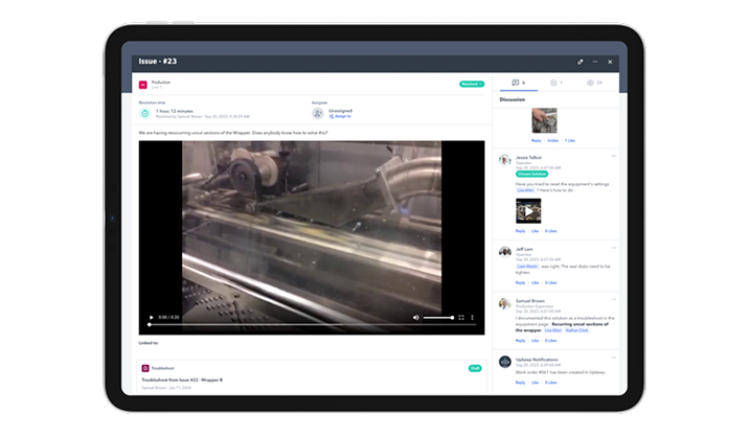The height and width of the screenshot is (436, 750).
Task: Click the 'Recurring uncut sections of the wrapper' bold text
Action: point(562,327)
